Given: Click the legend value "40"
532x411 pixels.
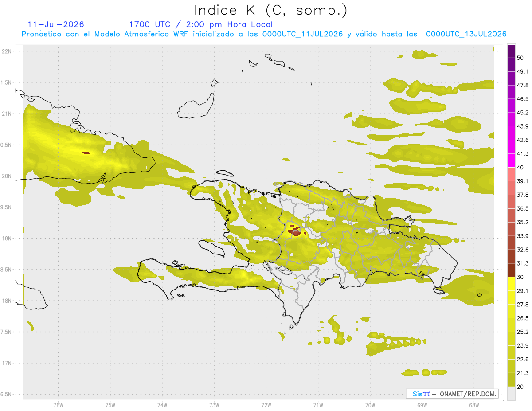Looking at the screenshot, I should [x=520, y=168].
